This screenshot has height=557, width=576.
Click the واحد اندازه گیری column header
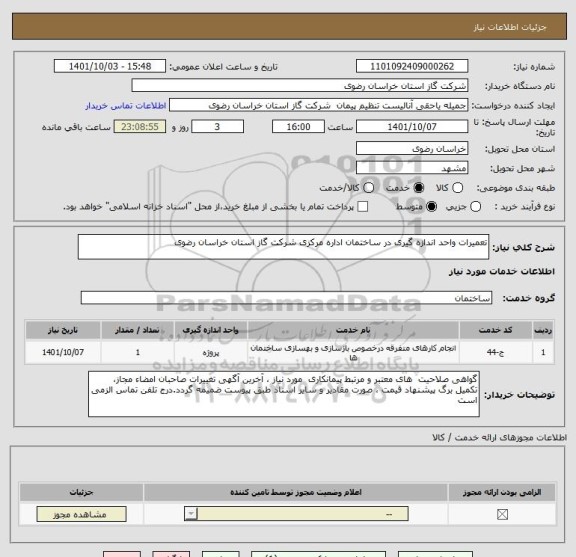pyautogui.click(x=211, y=330)
